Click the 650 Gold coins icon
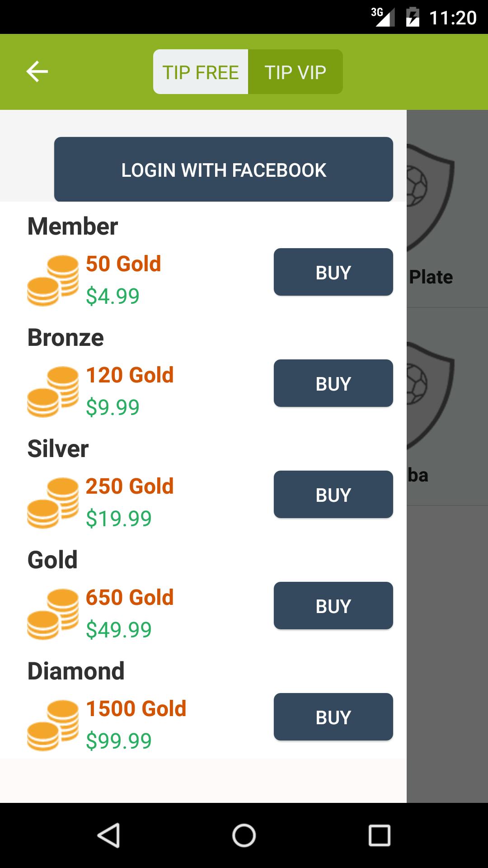Screen dimensions: 488x868 pos(53,614)
